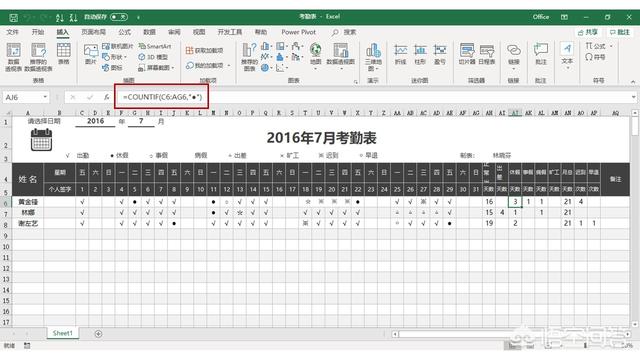The image size is (640, 360).
Task: Click the Insert Function fx button
Action: coord(106,97)
